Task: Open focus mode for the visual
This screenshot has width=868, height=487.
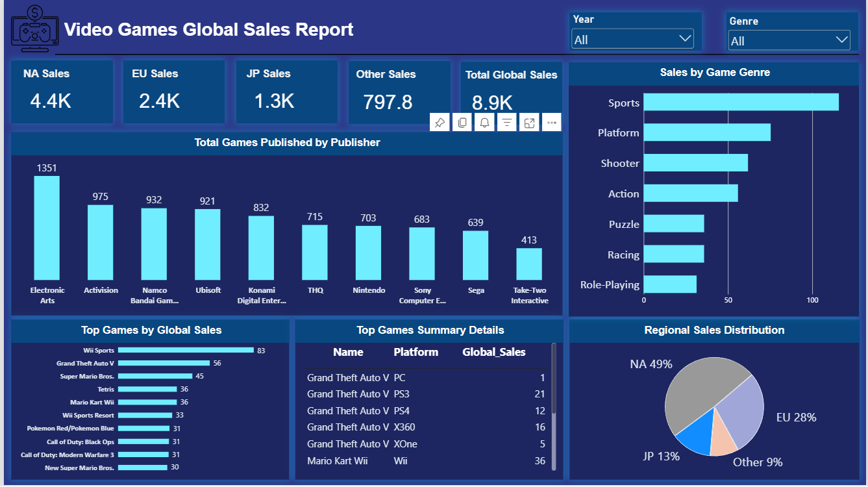Action: pyautogui.click(x=529, y=123)
